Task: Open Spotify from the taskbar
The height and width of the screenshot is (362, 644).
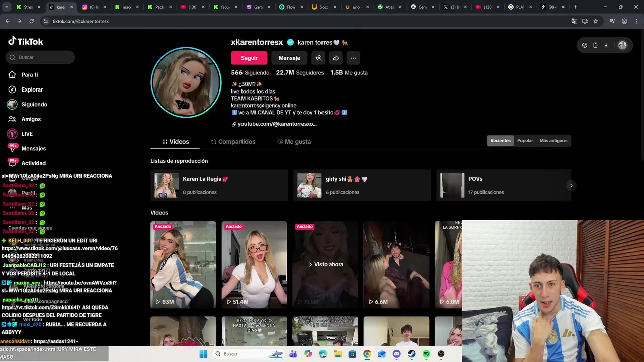Action: 426,354
